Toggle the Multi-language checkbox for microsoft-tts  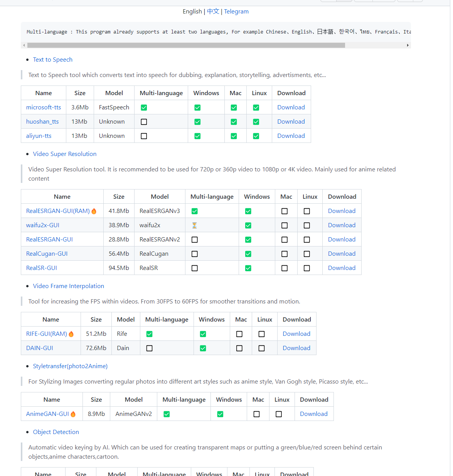pos(144,107)
